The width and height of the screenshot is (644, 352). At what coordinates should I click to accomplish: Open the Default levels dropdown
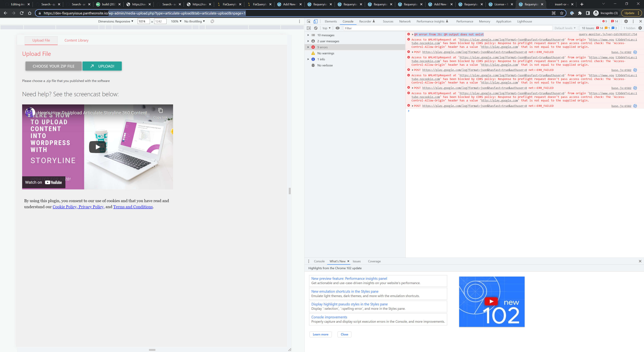tap(565, 28)
